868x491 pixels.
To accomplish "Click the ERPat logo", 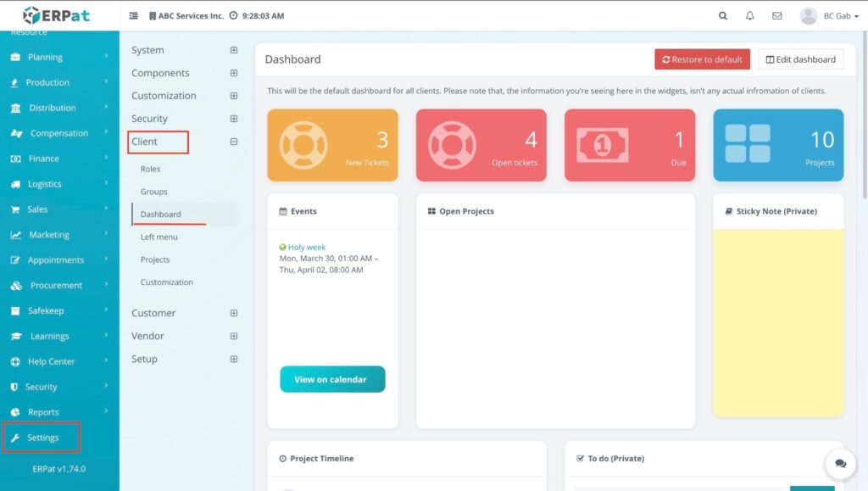I will (x=57, y=15).
